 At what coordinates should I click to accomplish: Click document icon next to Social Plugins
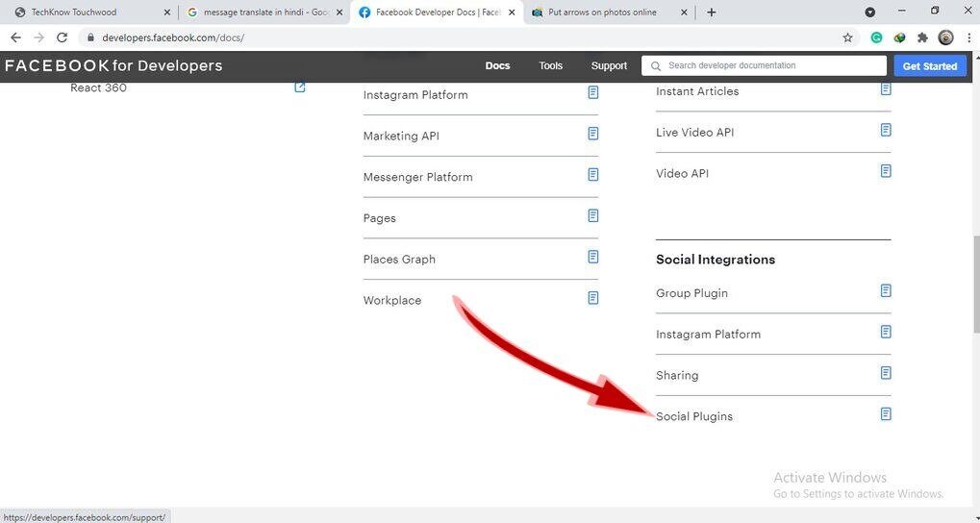click(x=886, y=414)
